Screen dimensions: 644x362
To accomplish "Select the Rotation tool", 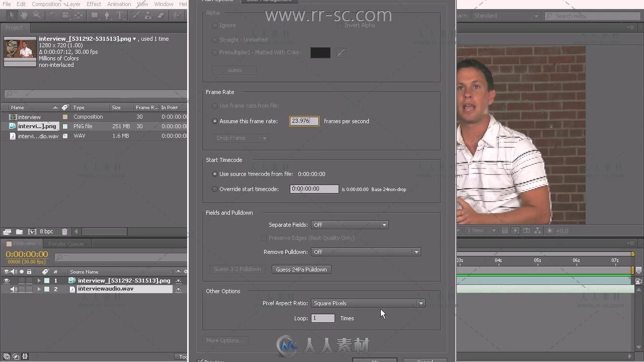I will tap(53, 15).
